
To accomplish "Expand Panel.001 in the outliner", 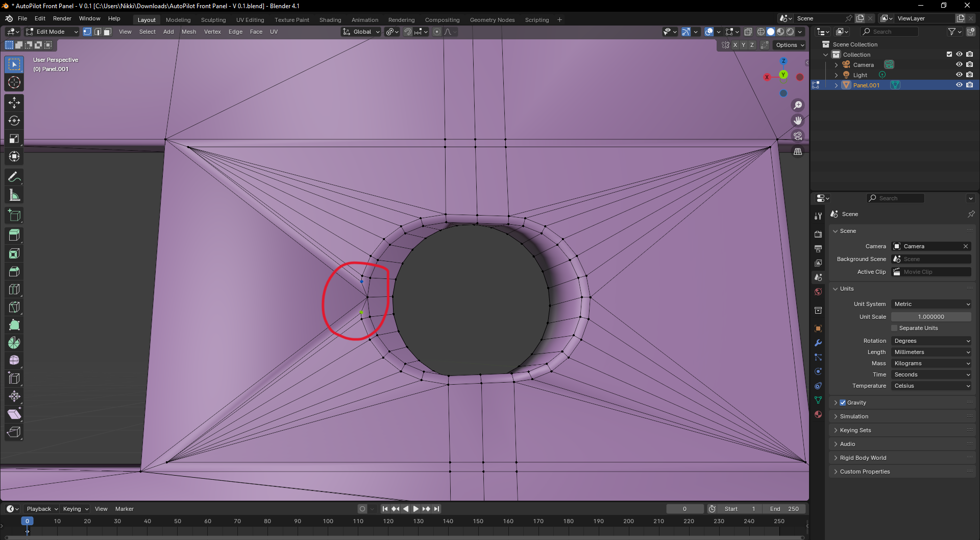I will 836,85.
